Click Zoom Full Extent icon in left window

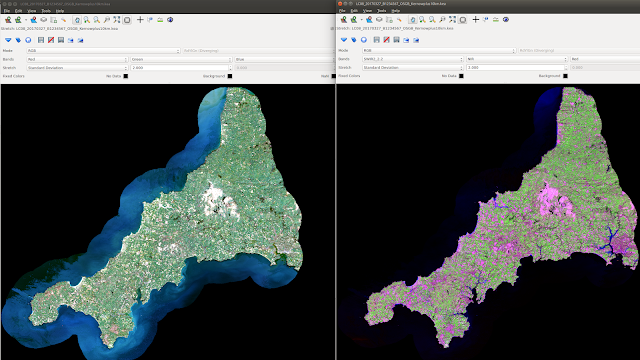coord(117,20)
